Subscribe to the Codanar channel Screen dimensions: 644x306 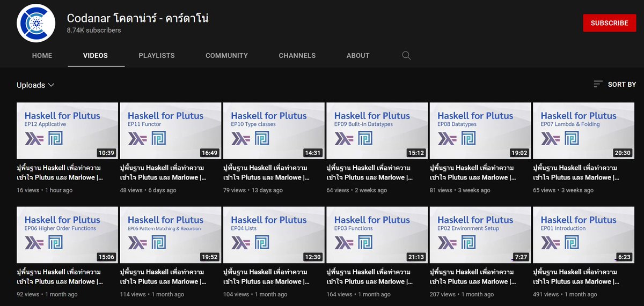[x=609, y=23]
